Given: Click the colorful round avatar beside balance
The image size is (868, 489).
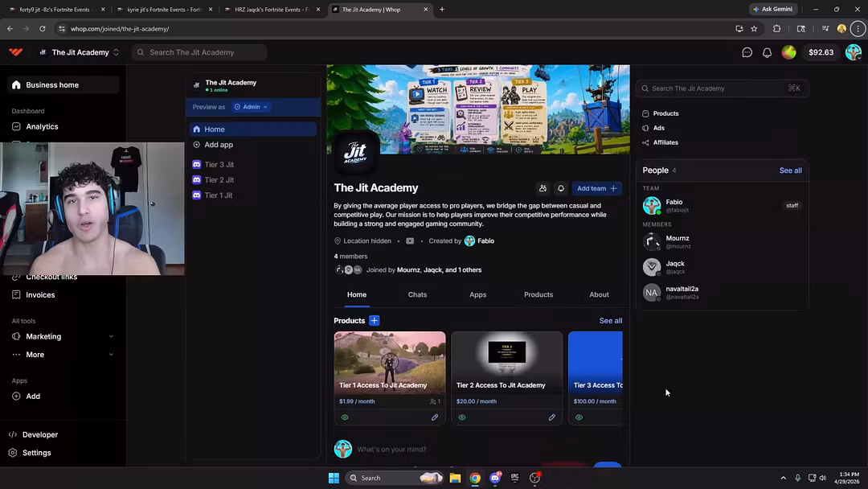Looking at the screenshot, I should 788,52.
